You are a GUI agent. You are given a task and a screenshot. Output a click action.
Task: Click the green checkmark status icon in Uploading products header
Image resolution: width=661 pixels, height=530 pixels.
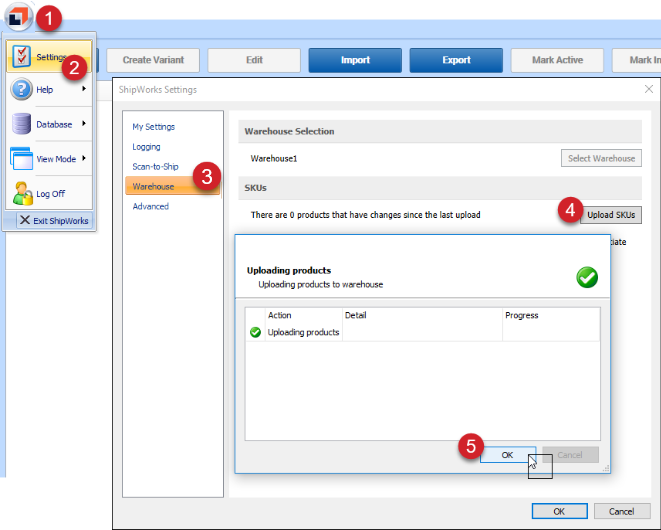587,277
